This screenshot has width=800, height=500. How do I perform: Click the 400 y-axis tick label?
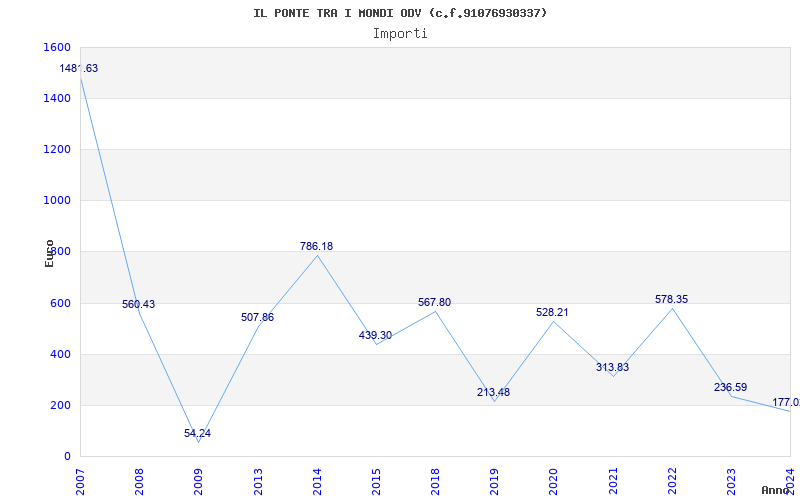pos(60,355)
